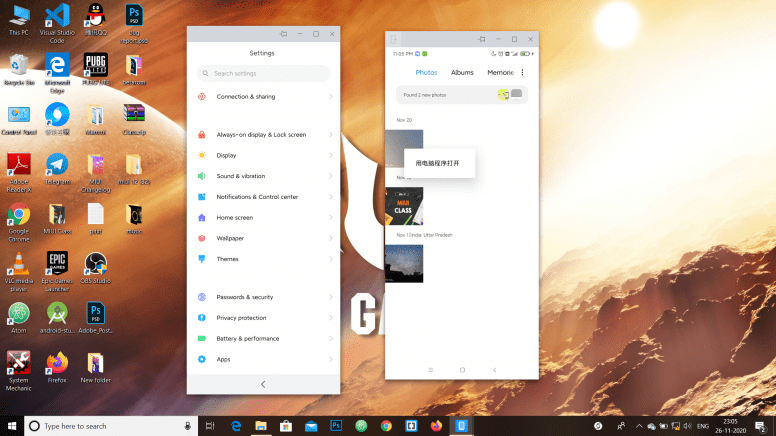Choose 用电脑程序打开 context menu option

[x=439, y=163]
